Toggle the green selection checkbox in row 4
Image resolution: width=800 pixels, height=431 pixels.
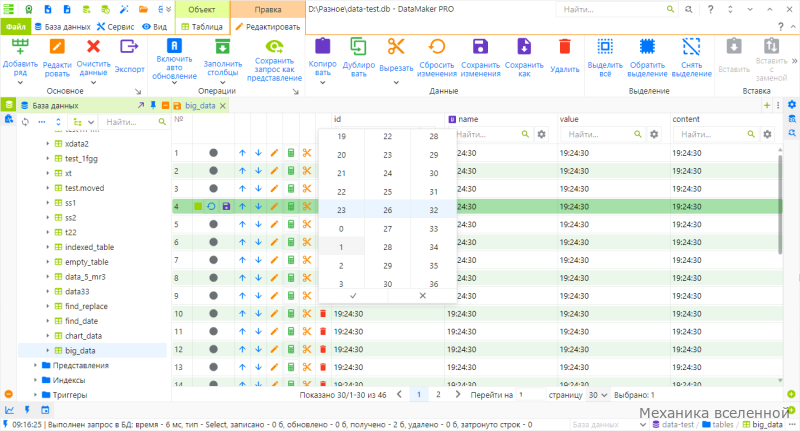[x=198, y=207]
